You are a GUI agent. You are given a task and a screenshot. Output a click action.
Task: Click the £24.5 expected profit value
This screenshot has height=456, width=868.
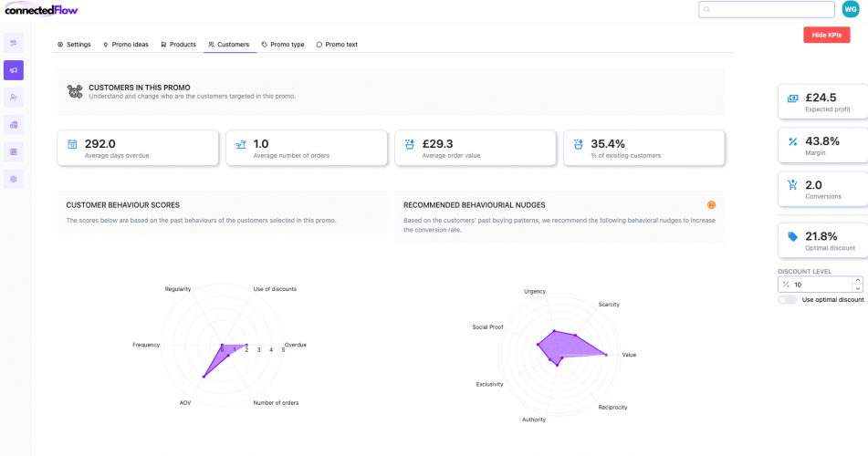point(821,98)
